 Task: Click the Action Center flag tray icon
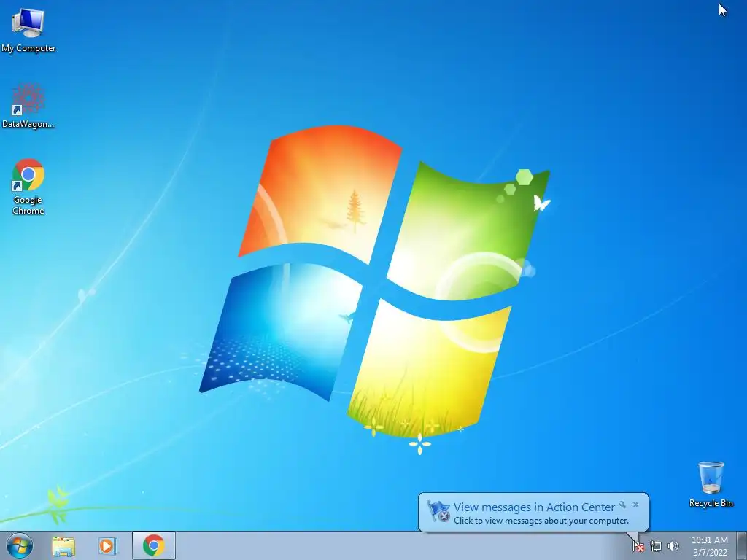638,546
